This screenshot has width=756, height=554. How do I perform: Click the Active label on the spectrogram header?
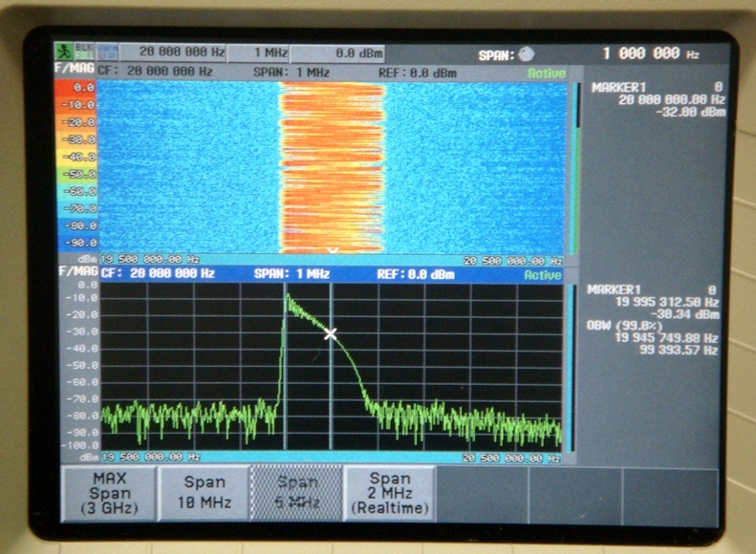coord(547,74)
